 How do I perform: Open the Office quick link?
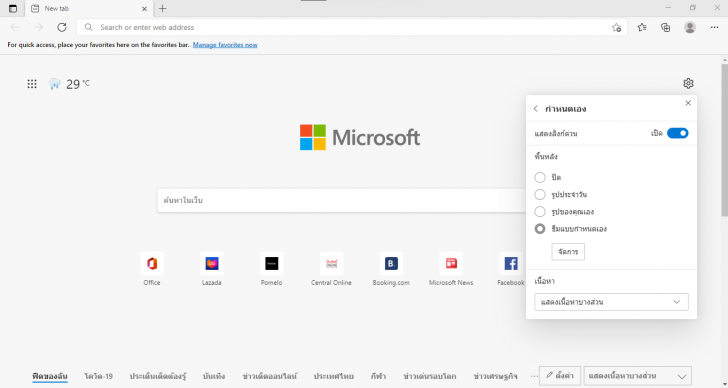point(152,269)
